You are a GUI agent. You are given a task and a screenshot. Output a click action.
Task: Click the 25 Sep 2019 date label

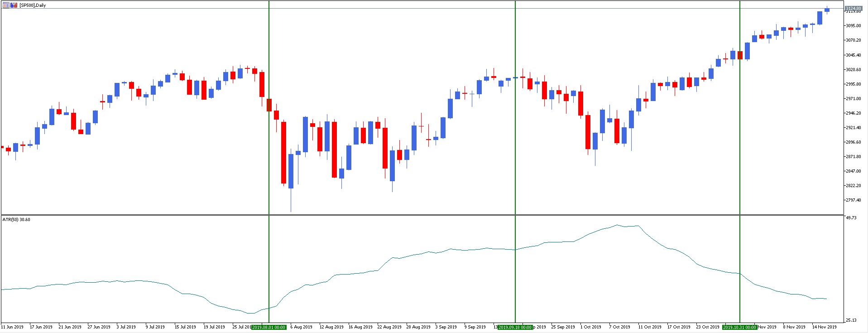pyautogui.click(x=563, y=327)
